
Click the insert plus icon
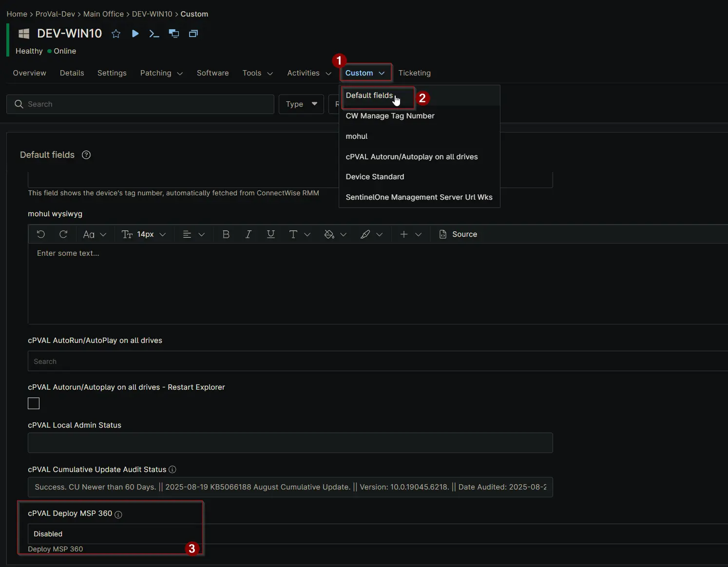[404, 234]
